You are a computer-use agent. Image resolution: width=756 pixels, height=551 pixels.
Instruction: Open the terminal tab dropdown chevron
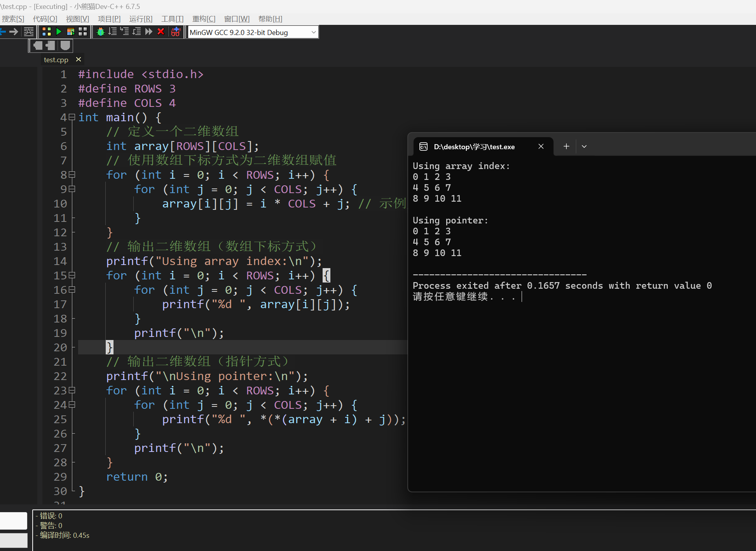point(584,146)
